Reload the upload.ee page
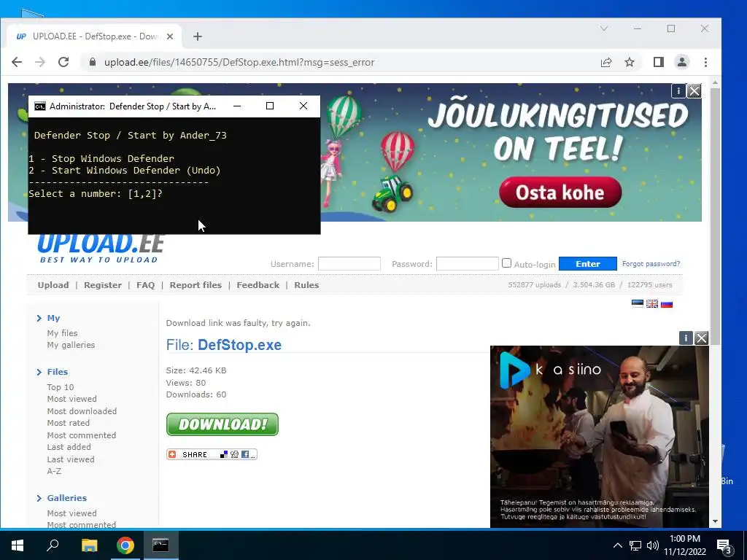This screenshot has width=747, height=560. coord(63,63)
